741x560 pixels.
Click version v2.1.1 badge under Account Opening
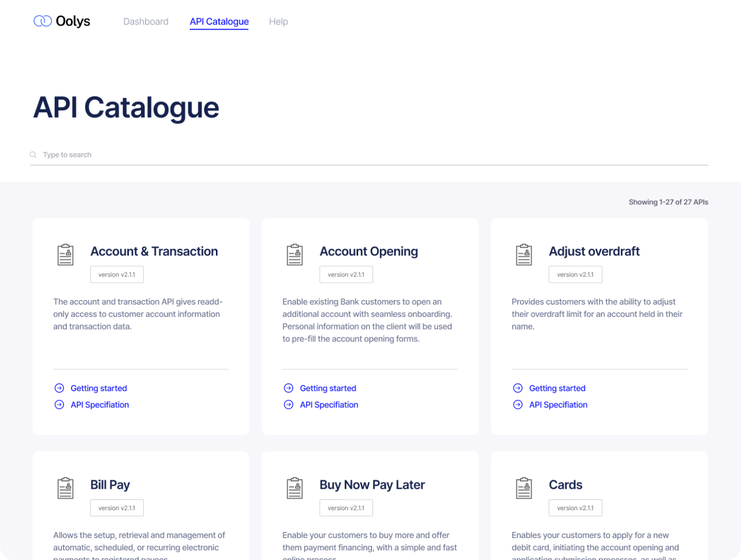click(x=346, y=274)
